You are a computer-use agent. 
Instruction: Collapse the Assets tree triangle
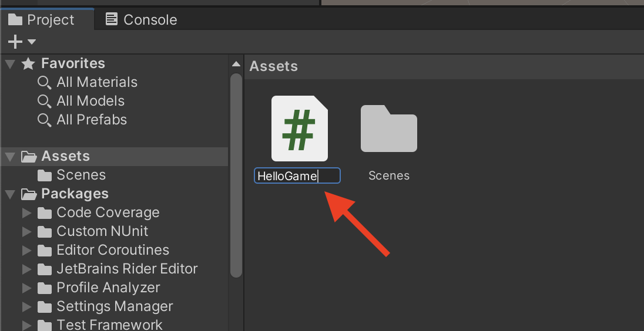(x=10, y=157)
